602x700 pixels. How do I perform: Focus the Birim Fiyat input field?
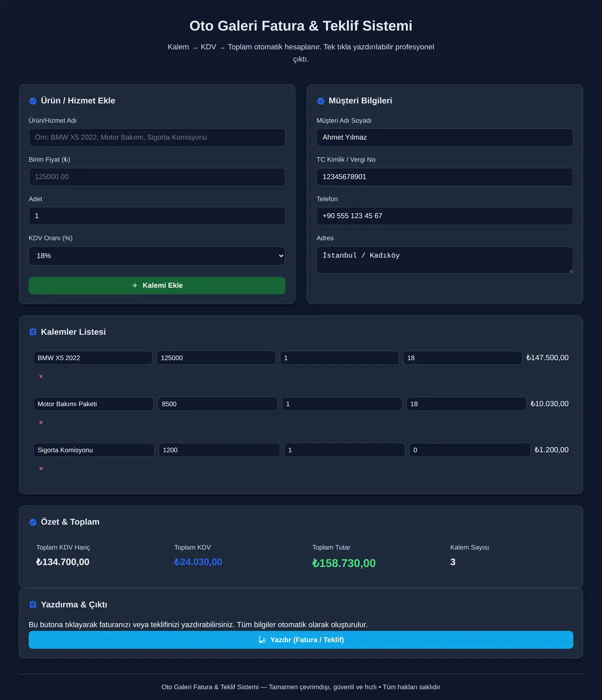[x=157, y=177]
